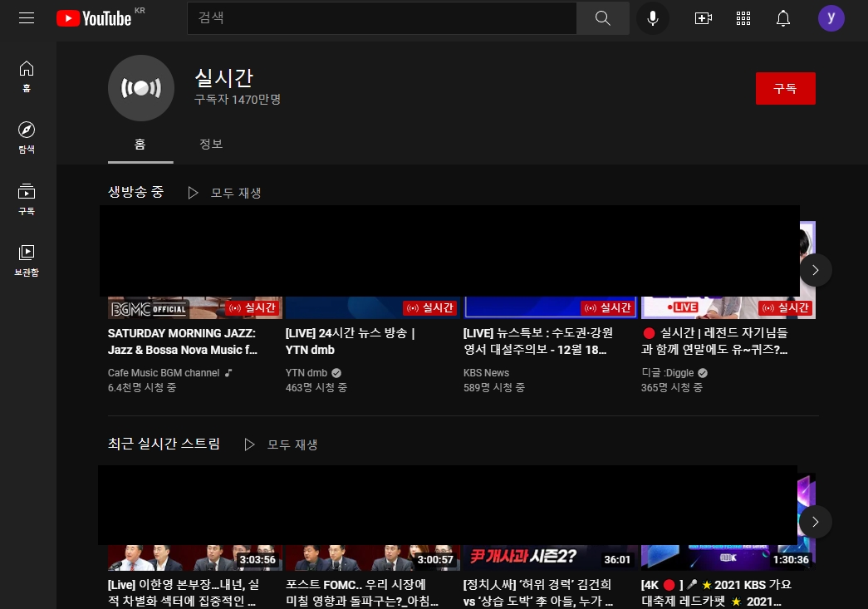Open [Live] 이한영 본부장 video title
Screen dimensions: 868x609
click(x=184, y=593)
